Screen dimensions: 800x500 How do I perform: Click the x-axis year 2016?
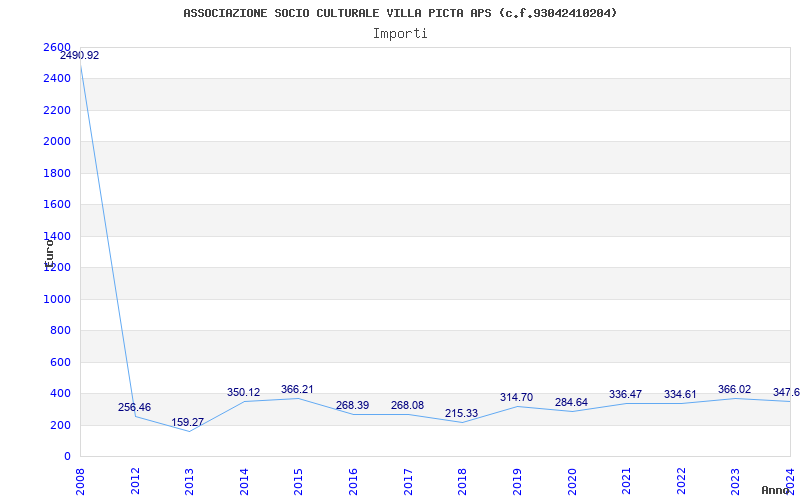coord(353,482)
